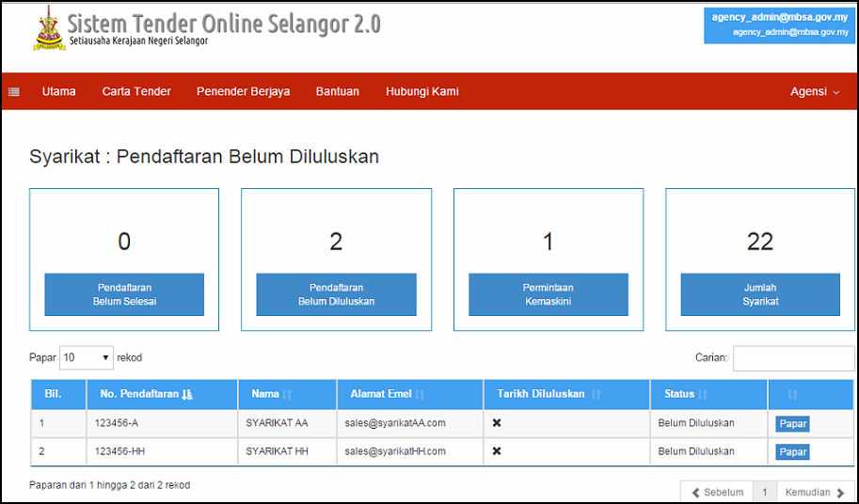The height and width of the screenshot is (504, 859).
Task: Sort by Status column arrows
Action: [x=703, y=395]
